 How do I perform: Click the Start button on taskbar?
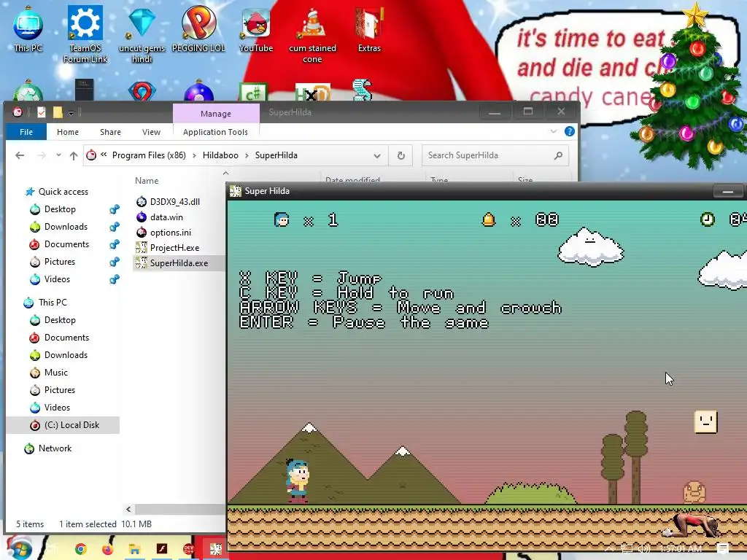coord(18,548)
